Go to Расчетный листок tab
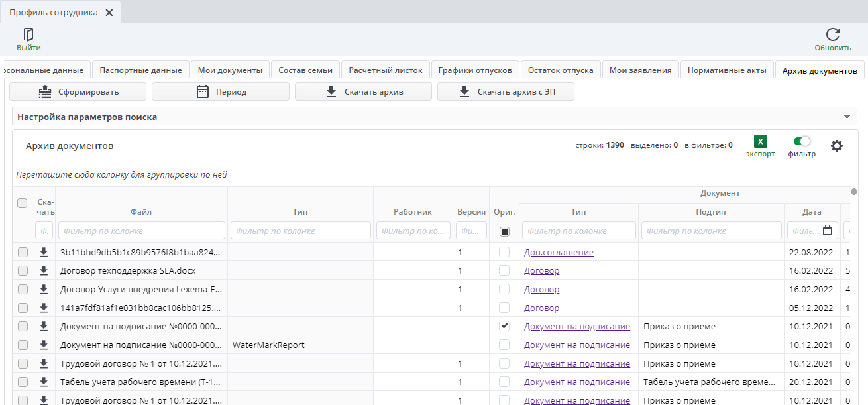The height and width of the screenshot is (405, 868). pyautogui.click(x=386, y=70)
